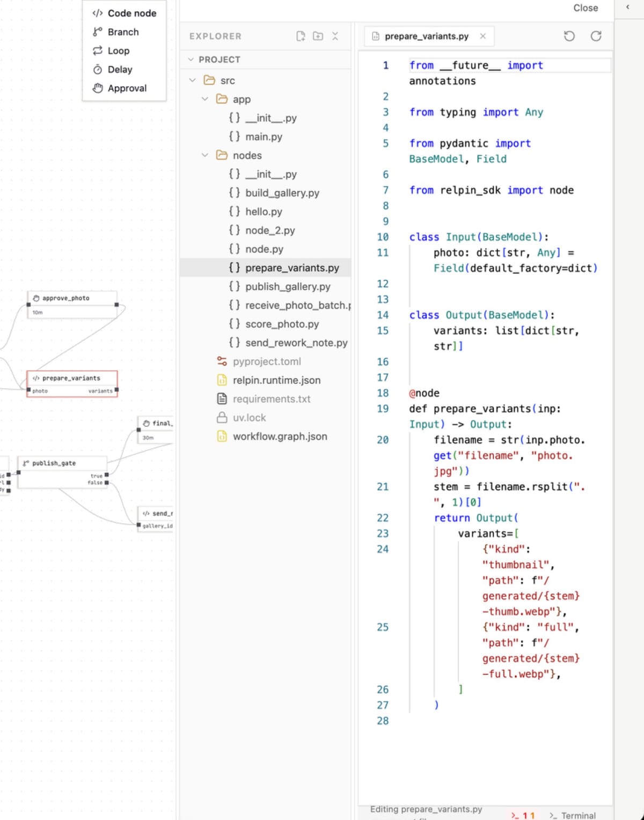644x820 pixels.
Task: Click the EXPLORER panel header
Action: tap(215, 37)
